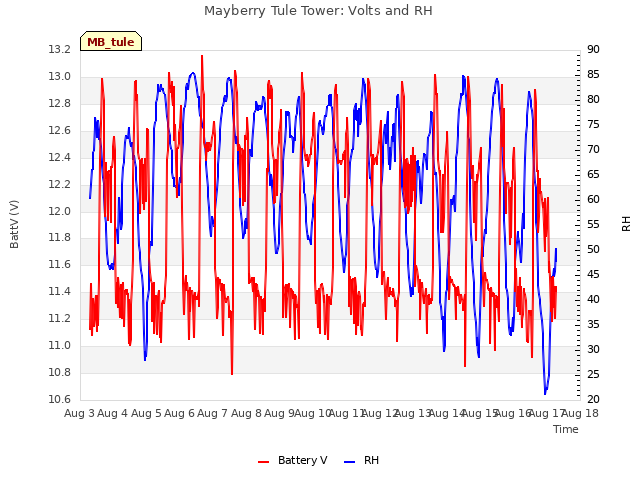The width and height of the screenshot is (640, 480).
Task: Click the Aug 3 date tick
Action: tap(79, 413)
